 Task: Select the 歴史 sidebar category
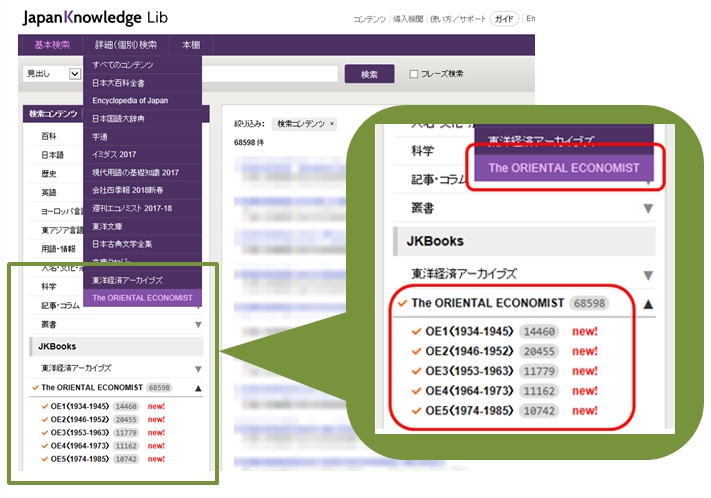[x=49, y=174]
